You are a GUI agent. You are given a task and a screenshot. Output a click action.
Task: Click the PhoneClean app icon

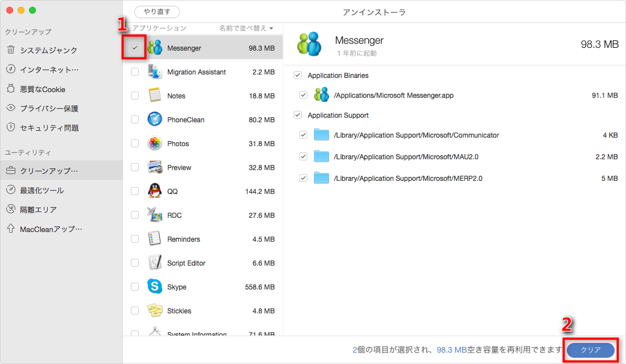pos(155,119)
